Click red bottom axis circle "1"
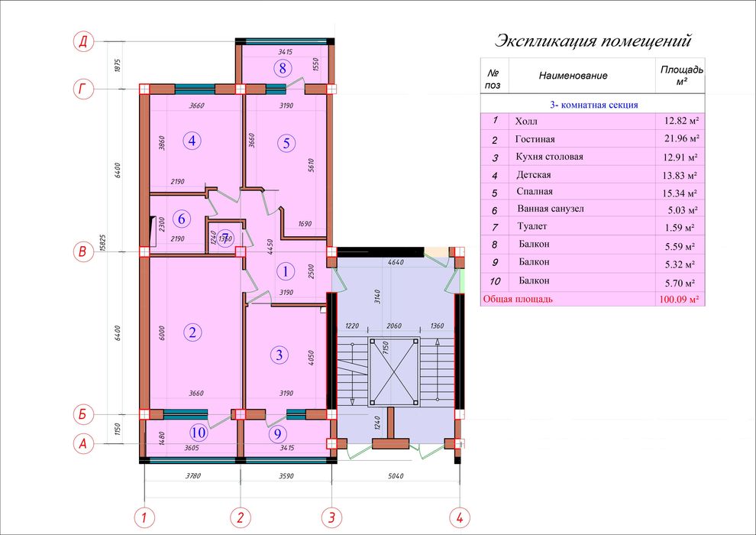 coord(144,519)
